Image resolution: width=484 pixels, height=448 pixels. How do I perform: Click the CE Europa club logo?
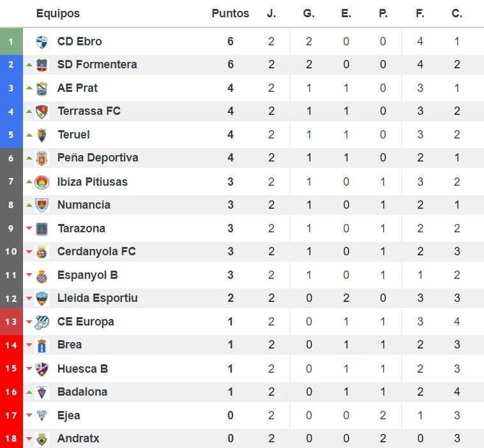(x=42, y=322)
